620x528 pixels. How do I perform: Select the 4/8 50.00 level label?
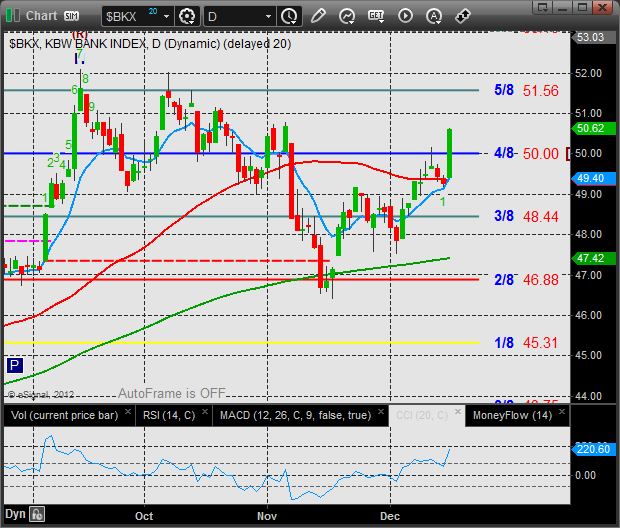pyautogui.click(x=526, y=153)
